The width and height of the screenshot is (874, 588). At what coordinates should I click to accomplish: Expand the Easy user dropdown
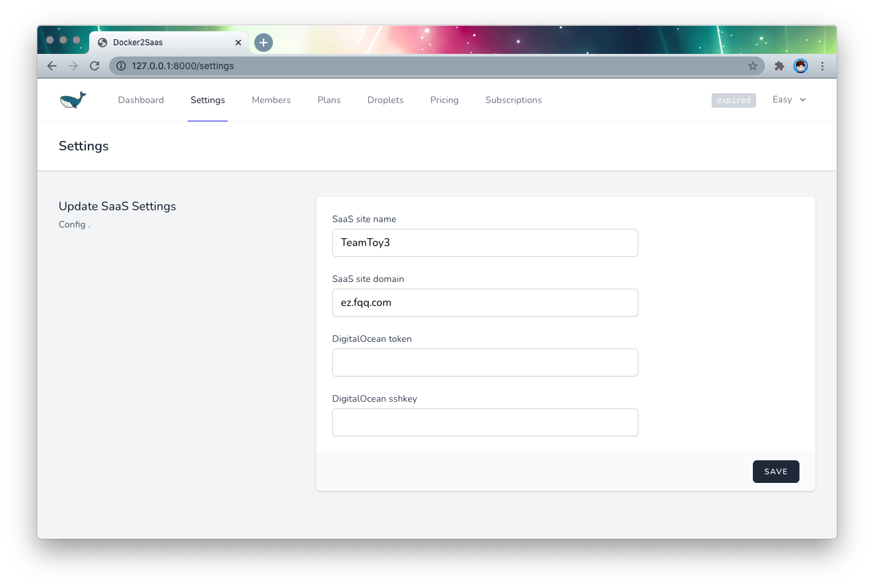click(789, 100)
